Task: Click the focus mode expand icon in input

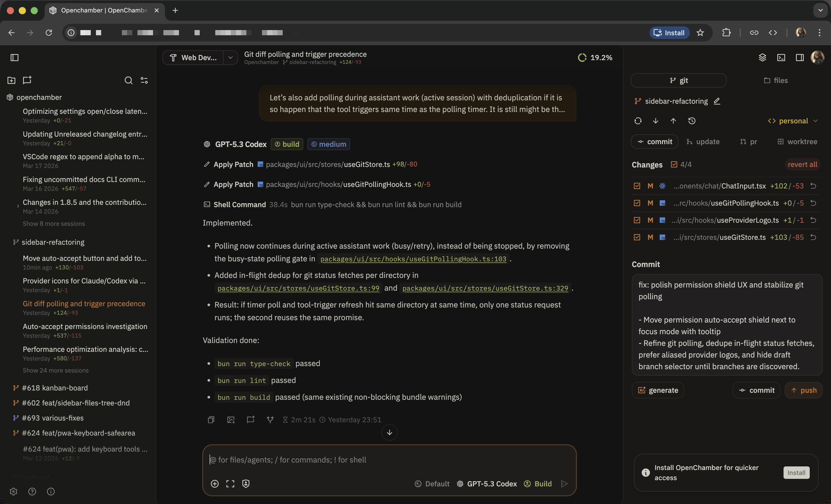Action: click(230, 484)
